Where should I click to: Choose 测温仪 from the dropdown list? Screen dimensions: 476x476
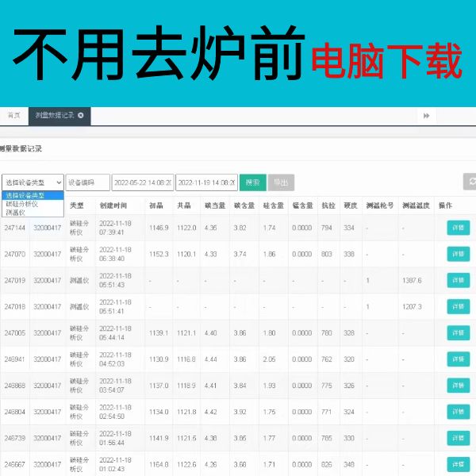(x=16, y=213)
